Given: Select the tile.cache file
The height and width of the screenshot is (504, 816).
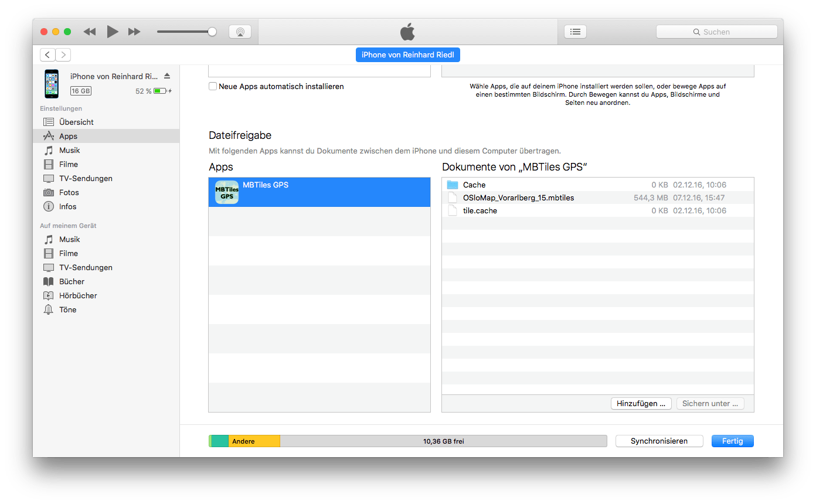Looking at the screenshot, I should click(598, 210).
